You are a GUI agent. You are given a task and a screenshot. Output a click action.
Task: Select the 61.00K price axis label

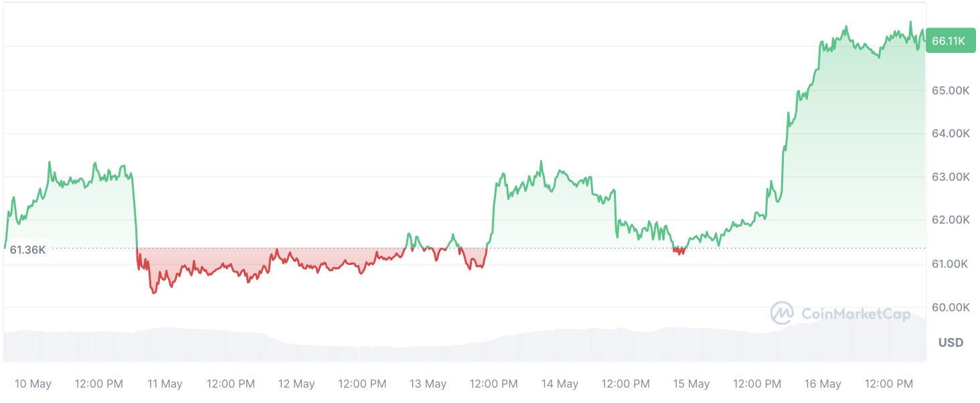click(x=951, y=264)
